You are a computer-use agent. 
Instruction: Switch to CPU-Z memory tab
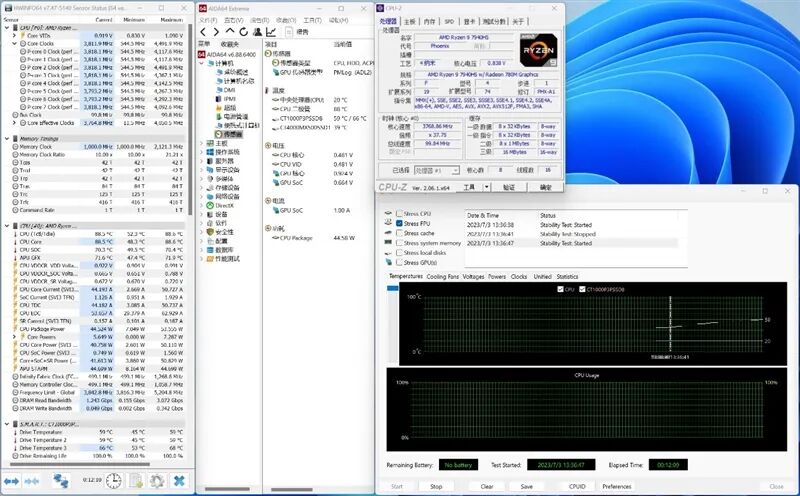pyautogui.click(x=430, y=21)
